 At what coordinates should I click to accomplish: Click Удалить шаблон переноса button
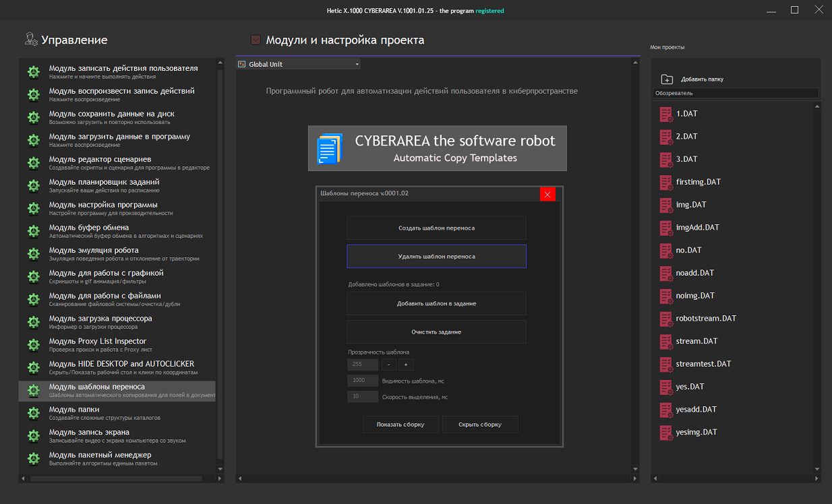coord(436,257)
